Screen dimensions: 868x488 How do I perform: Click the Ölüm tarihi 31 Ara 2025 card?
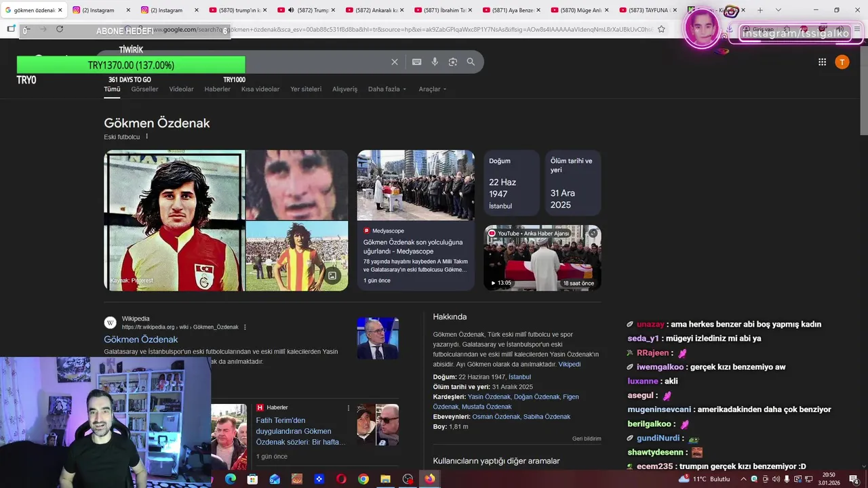tap(572, 183)
